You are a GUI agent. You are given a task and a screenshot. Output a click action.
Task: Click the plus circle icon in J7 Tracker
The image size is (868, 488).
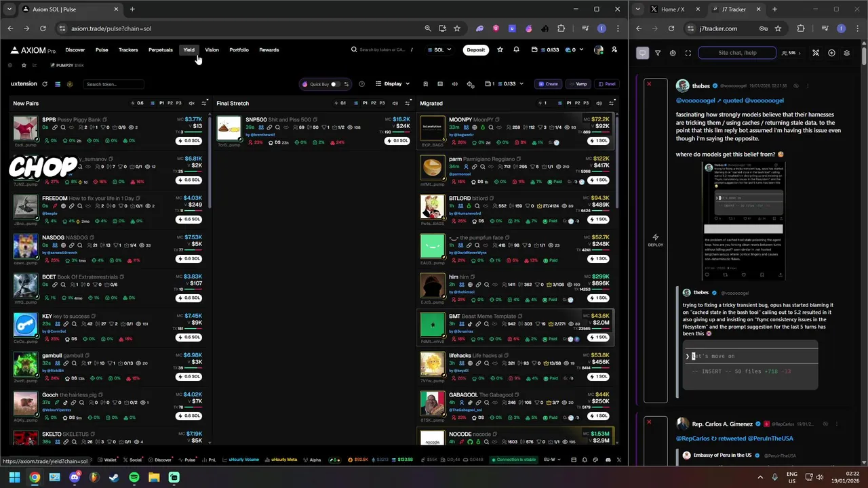[x=831, y=53]
